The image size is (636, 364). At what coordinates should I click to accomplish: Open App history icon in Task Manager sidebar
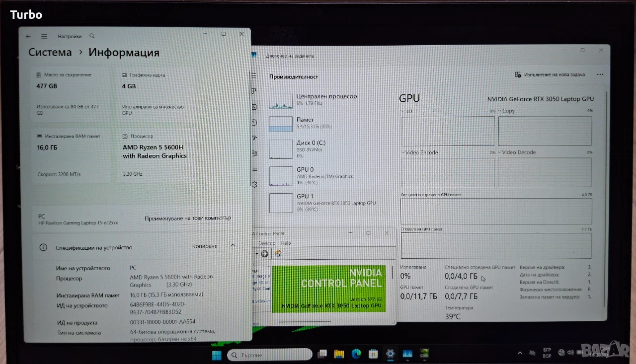(x=254, y=122)
